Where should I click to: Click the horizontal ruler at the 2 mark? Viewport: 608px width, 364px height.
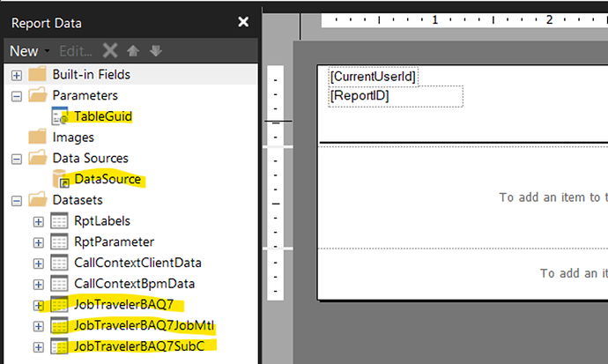tap(549, 19)
